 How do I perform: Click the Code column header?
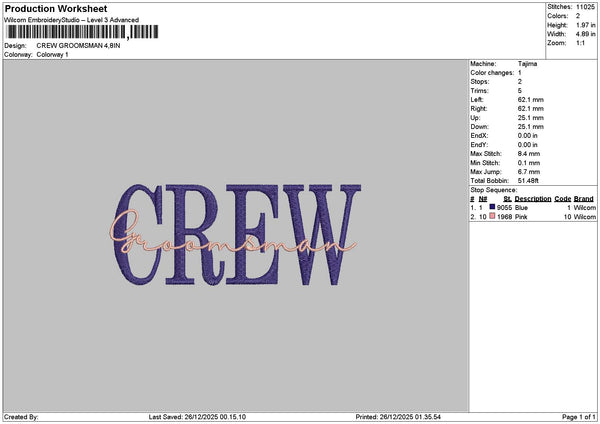(562, 199)
